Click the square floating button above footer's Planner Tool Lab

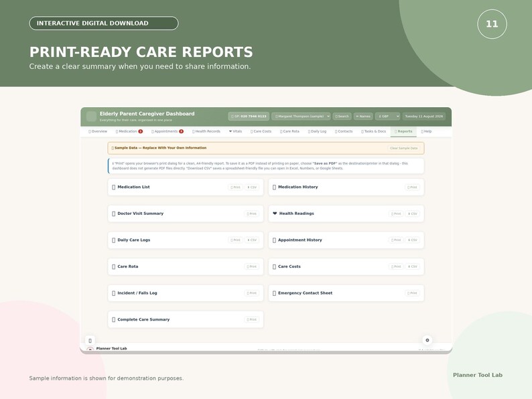(90, 340)
